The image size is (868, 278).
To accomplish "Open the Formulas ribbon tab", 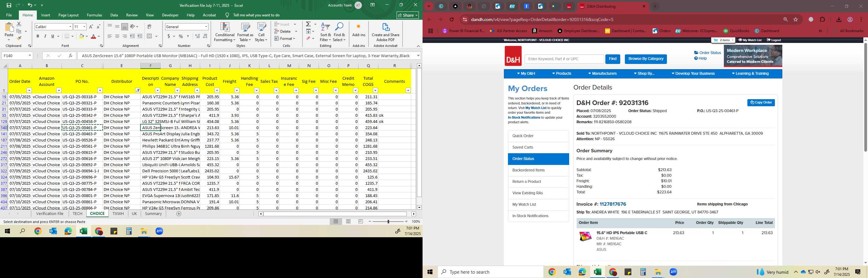I will [94, 15].
